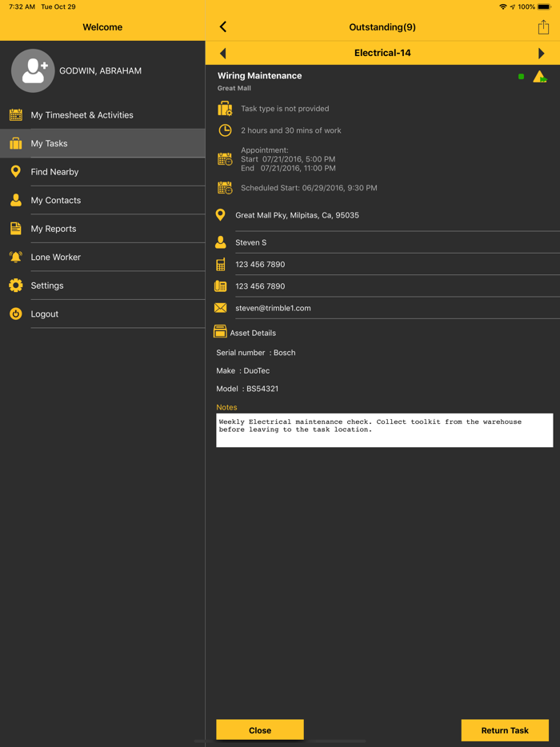Click the scheduled start calendar icon

click(x=225, y=188)
